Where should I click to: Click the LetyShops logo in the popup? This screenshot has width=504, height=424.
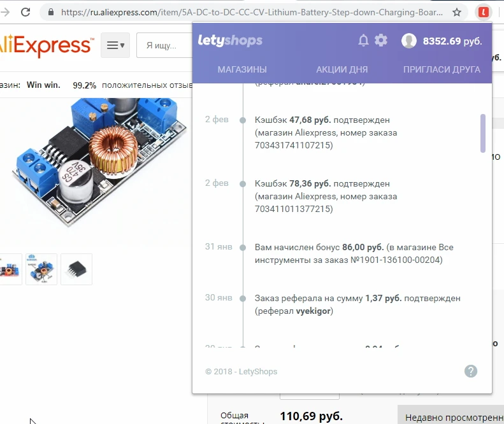[x=230, y=41]
